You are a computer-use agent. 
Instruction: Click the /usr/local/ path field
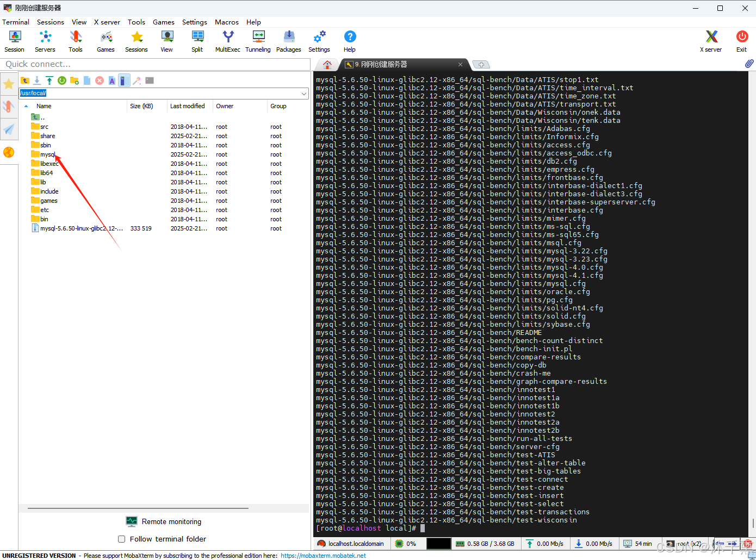[x=159, y=94]
